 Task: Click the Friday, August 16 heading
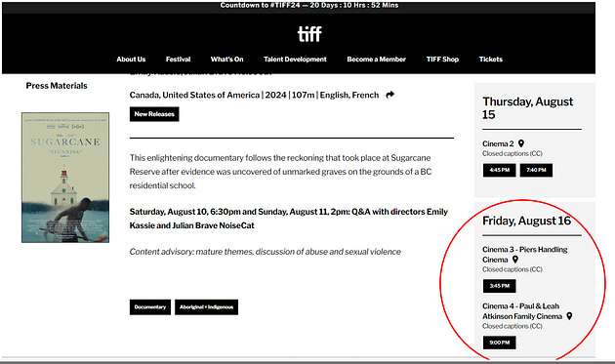(x=527, y=221)
